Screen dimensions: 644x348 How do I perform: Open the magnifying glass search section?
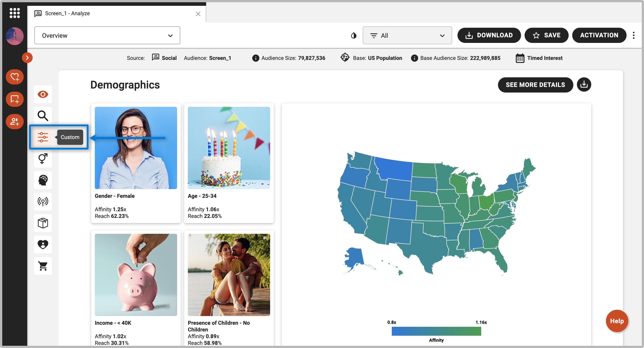pos(43,116)
